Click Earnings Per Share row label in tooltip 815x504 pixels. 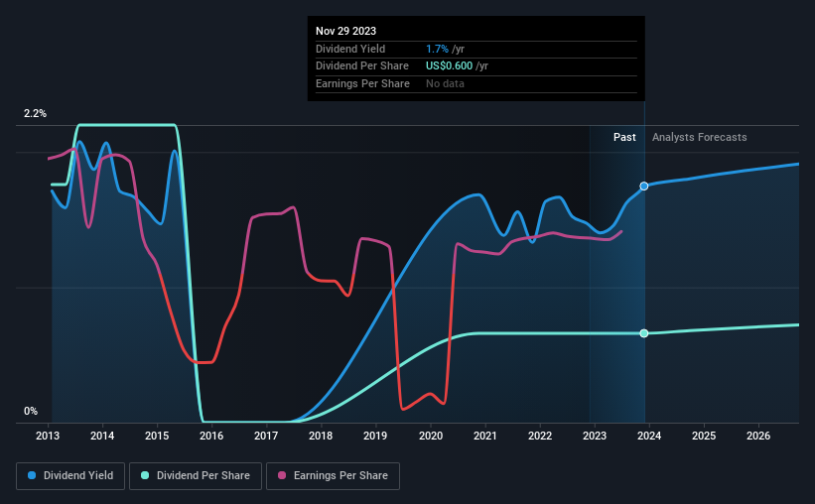pos(362,83)
